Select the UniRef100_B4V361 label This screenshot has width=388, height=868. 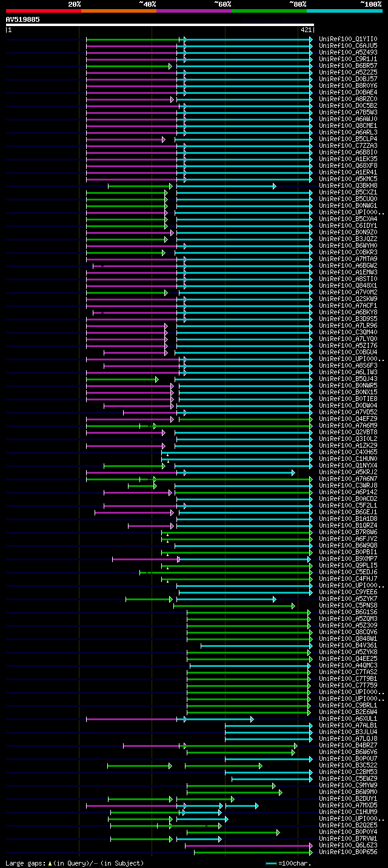348,645
